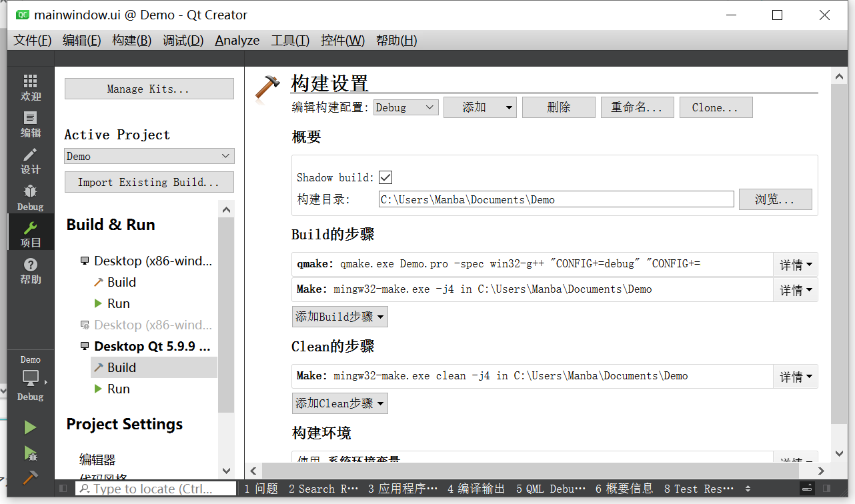
Task: Click hammer icon of highlighted Build row
Action: (x=98, y=367)
